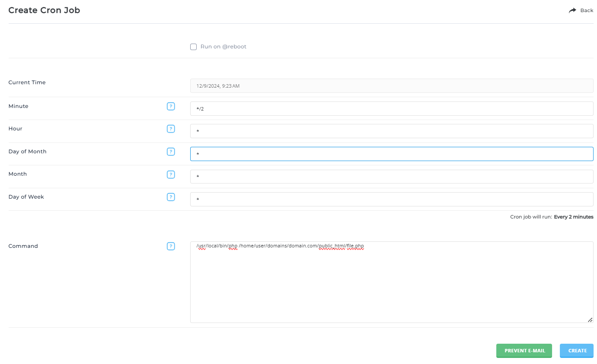Image resolution: width=597 pixels, height=364 pixels.
Task: Click the Command textarea resize handle
Action: coord(590,320)
